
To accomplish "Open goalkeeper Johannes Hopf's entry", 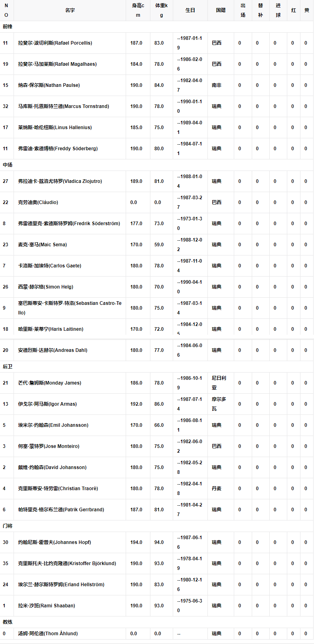I will (x=54, y=542).
